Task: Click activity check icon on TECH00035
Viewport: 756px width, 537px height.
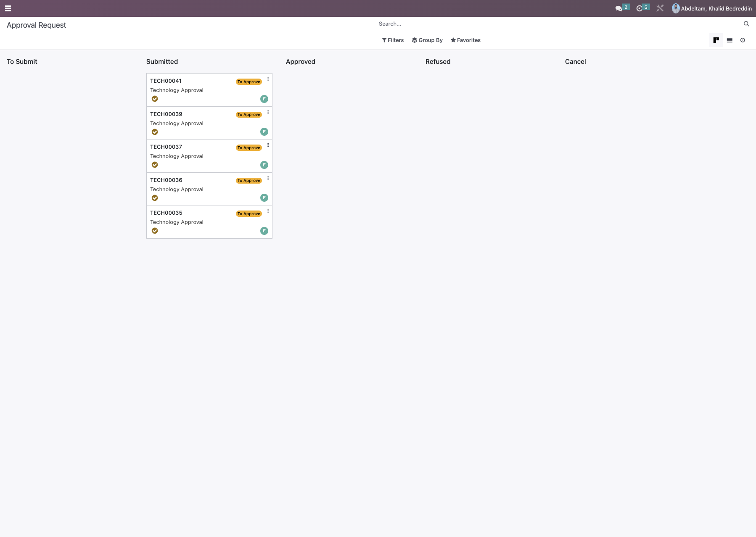Action: 155,231
